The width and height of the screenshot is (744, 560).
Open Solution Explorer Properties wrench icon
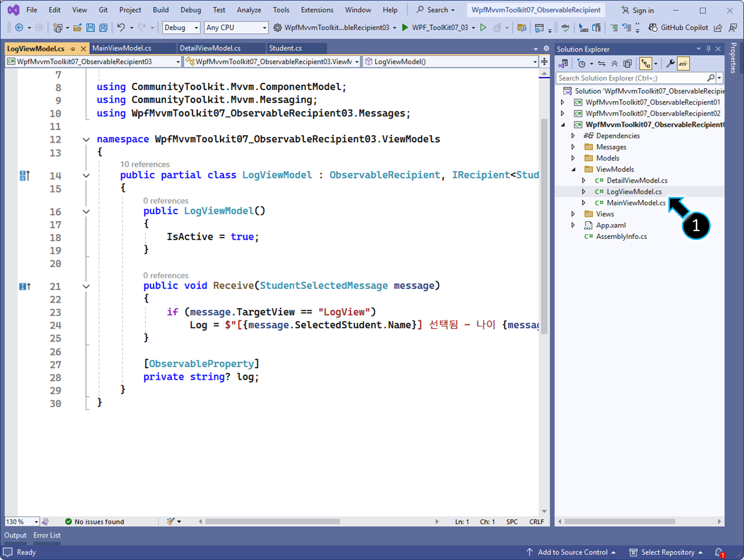pos(670,64)
